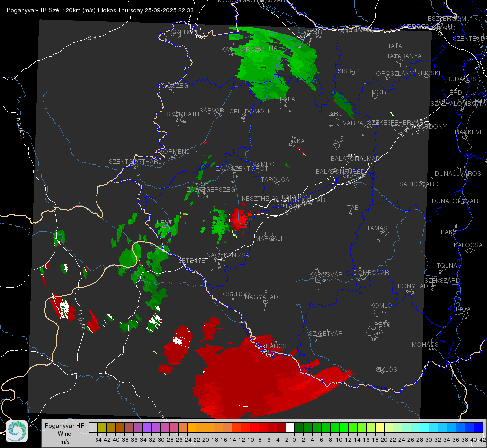This screenshot has height=448, width=487.
Task: Select the SZIGETVÁR label
Action: pos(326,334)
